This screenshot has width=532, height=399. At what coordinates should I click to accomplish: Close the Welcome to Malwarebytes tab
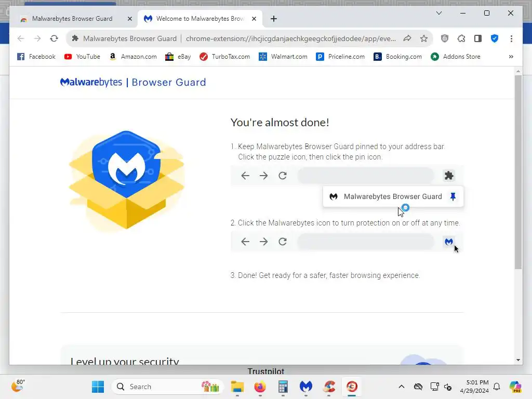254,19
